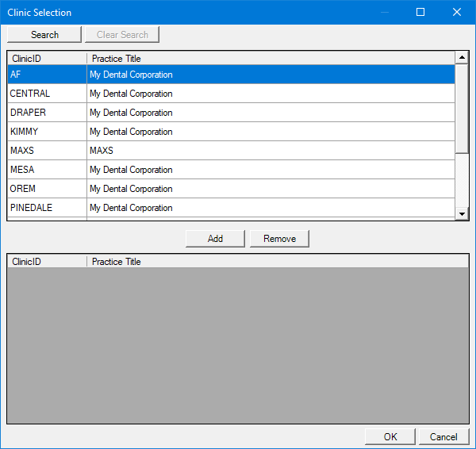Select the AF clinic row

click(x=230, y=75)
